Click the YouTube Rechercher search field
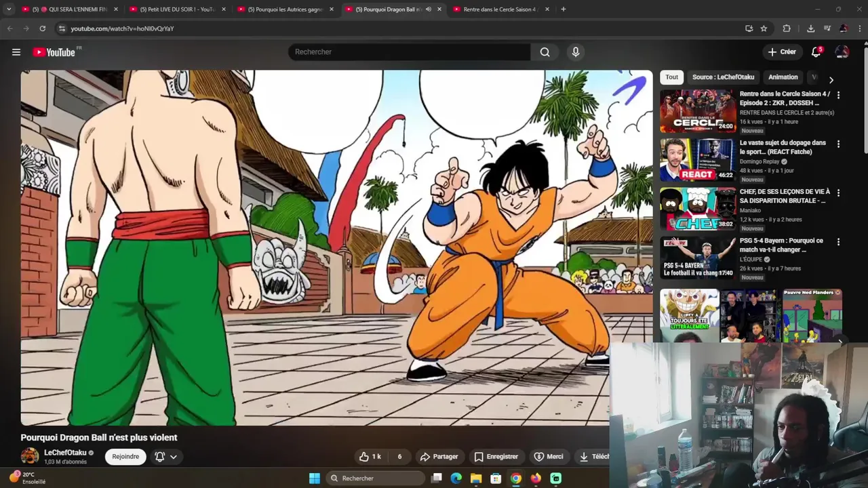The height and width of the screenshot is (488, 868). 410,52
